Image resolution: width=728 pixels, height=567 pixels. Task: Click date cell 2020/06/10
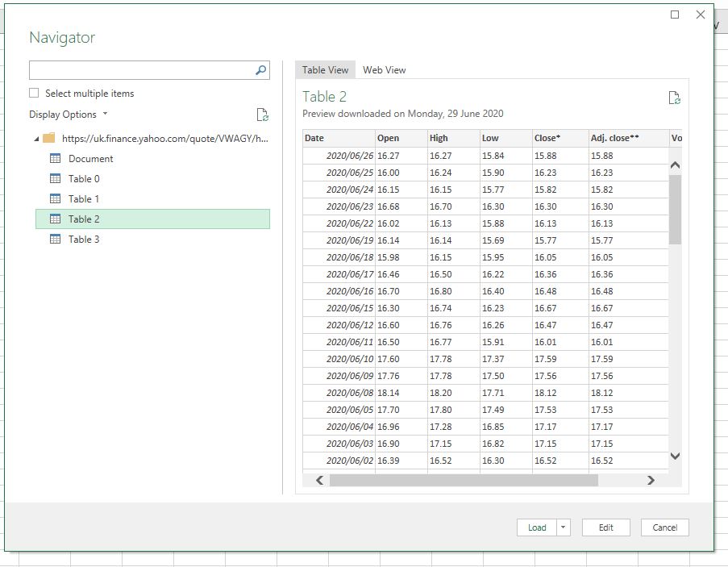(x=339, y=359)
